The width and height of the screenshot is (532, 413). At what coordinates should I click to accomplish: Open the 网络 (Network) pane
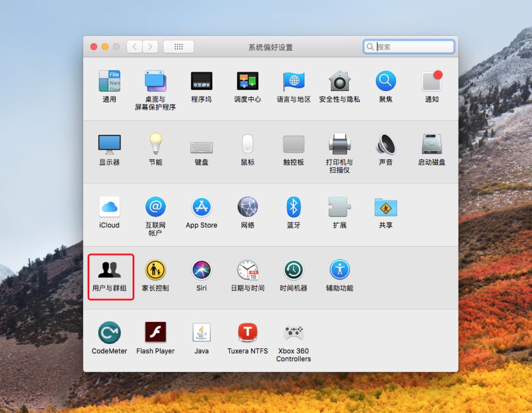click(248, 213)
